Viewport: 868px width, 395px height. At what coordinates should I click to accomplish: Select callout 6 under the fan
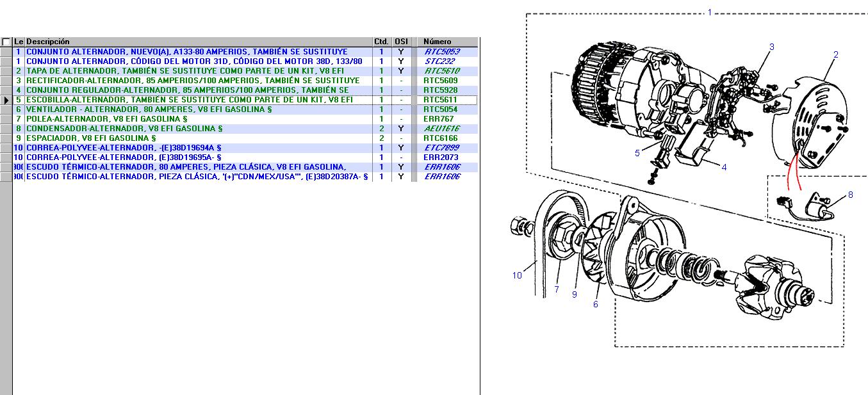595,305
